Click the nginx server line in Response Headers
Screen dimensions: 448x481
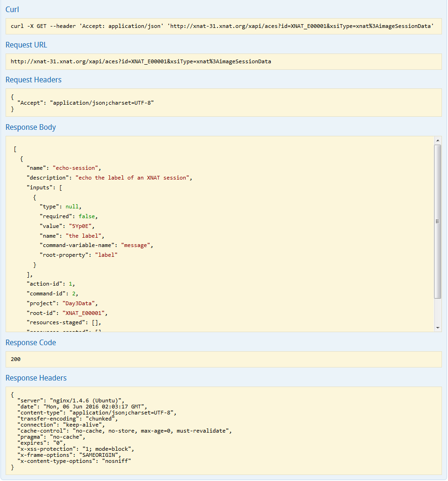[70, 400]
